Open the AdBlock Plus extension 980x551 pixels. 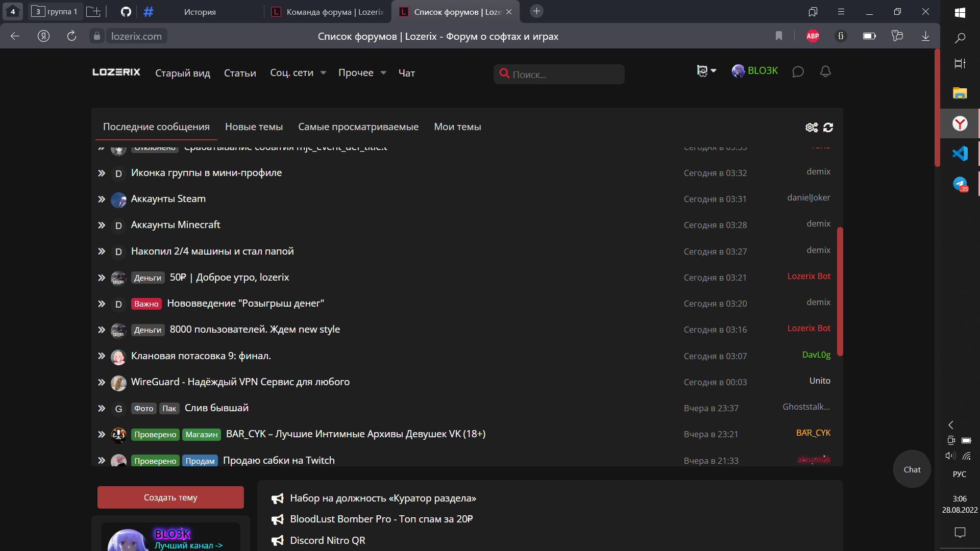(813, 36)
